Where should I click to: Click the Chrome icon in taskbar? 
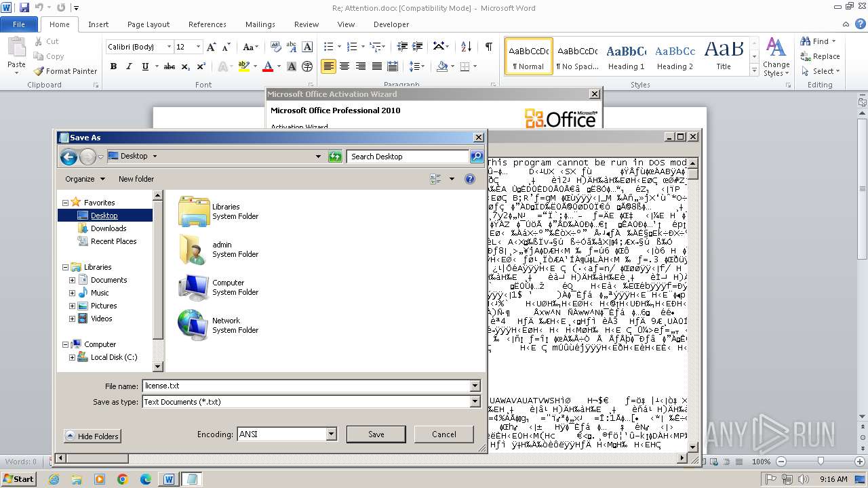[123, 479]
